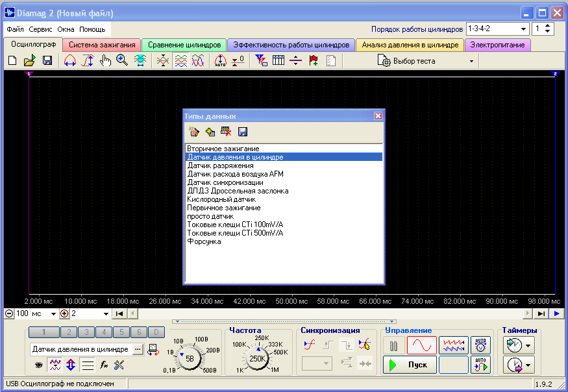
Task: Increase the cylinder number stepper value
Action: pos(547,26)
